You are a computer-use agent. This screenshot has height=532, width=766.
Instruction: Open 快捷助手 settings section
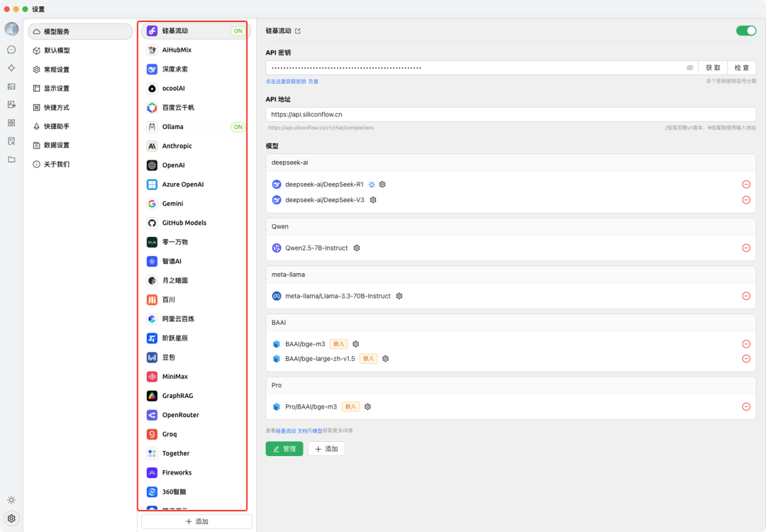[80, 126]
